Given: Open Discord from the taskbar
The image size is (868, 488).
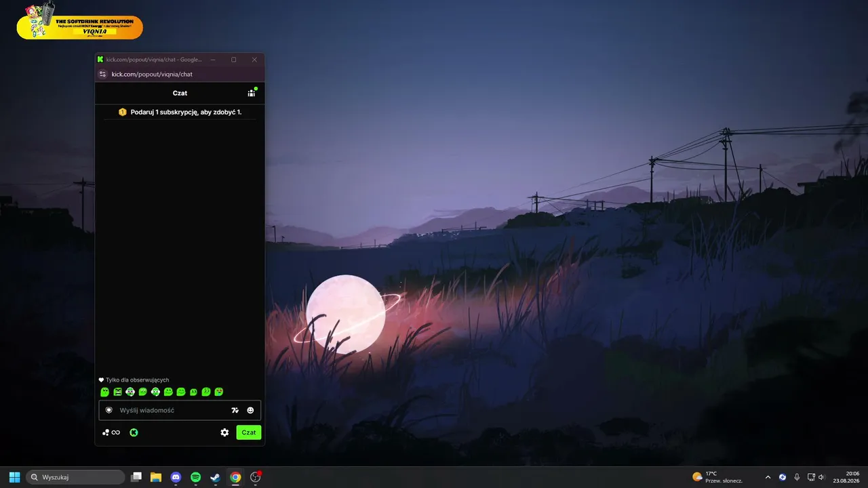Looking at the screenshot, I should tap(176, 477).
